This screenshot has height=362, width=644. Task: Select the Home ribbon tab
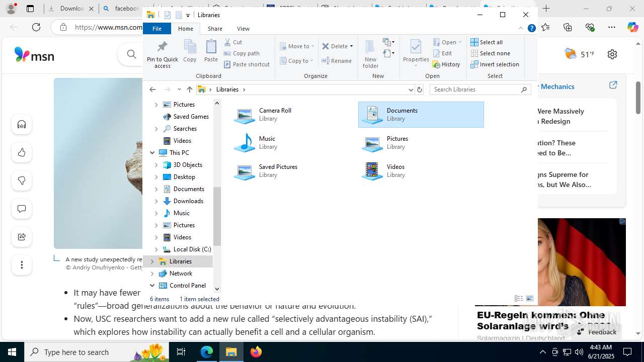(185, 29)
